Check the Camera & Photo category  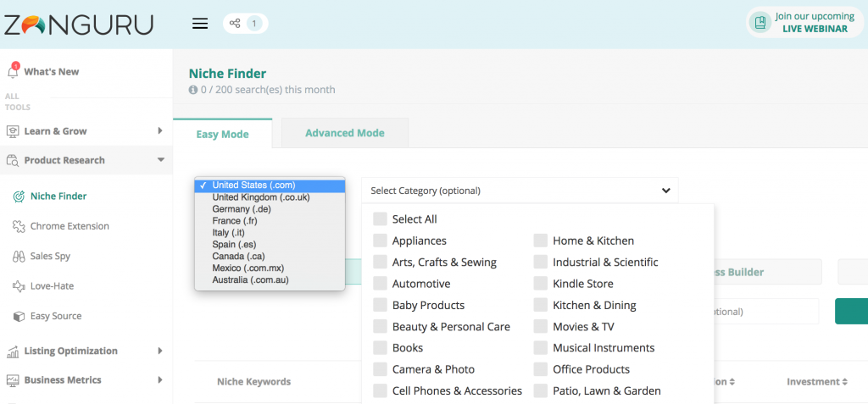[x=380, y=369]
